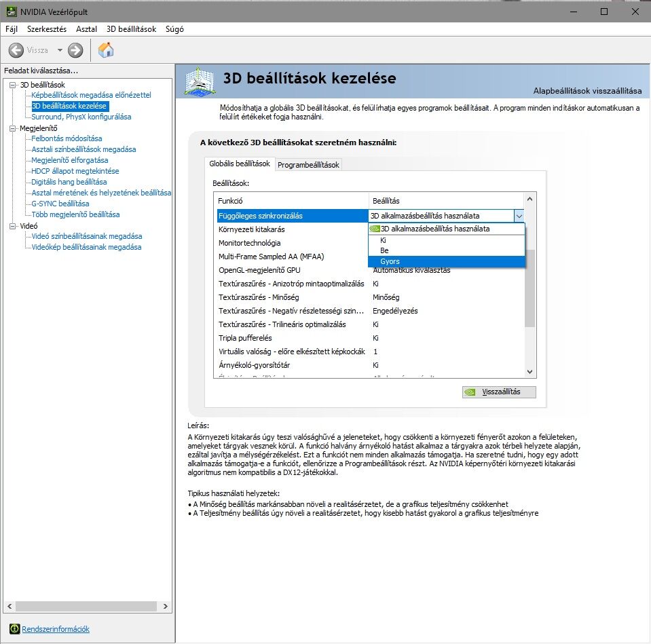The width and height of the screenshot is (651, 644).
Task: Toggle the Függőleges szinkronizálás dropdown arrow
Action: click(x=519, y=216)
